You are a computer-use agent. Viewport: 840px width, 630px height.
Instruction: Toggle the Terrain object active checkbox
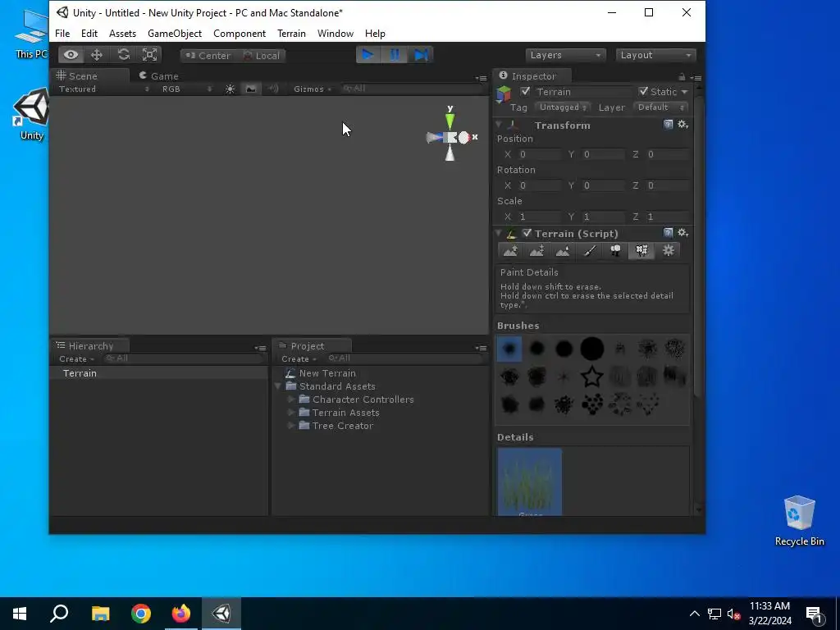coord(525,91)
